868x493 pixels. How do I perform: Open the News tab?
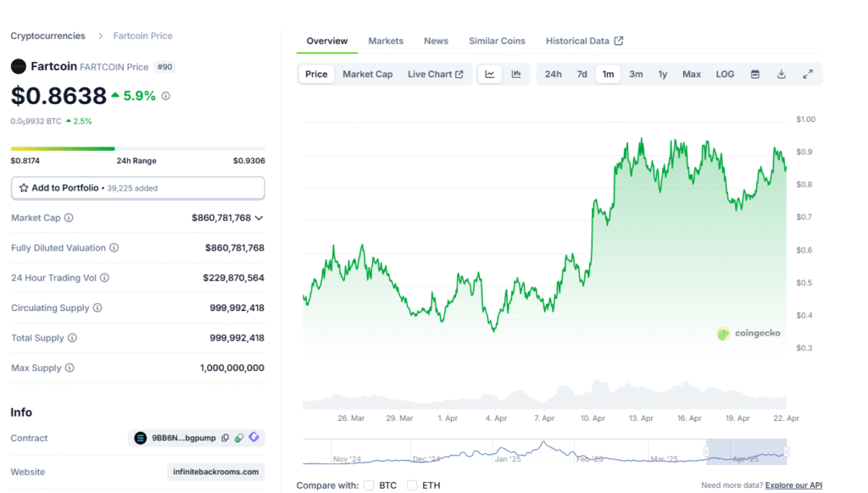coord(437,41)
